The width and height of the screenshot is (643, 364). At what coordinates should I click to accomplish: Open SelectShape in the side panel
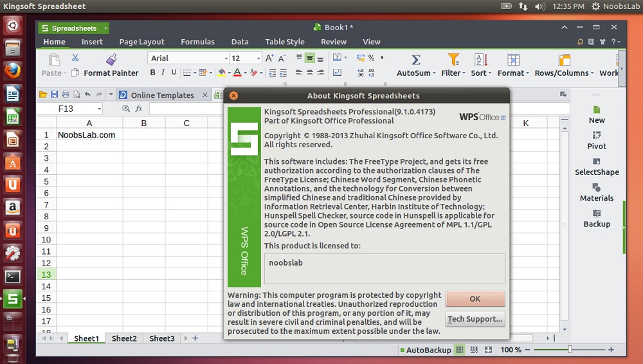[x=597, y=167]
